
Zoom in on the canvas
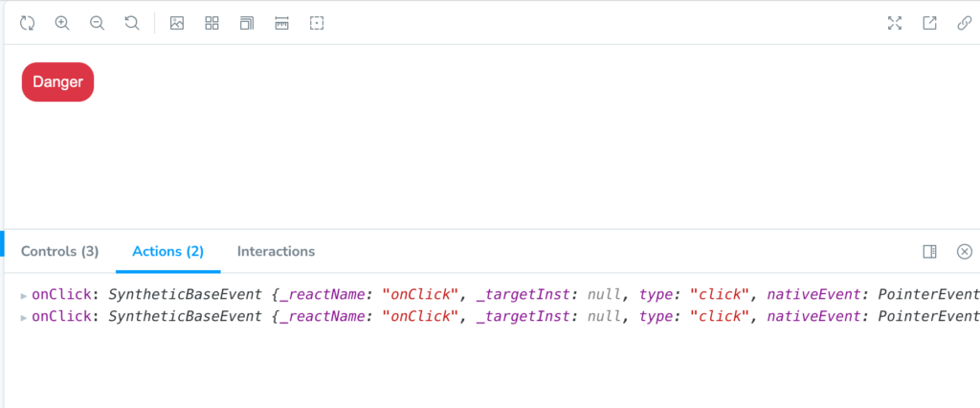(62, 23)
